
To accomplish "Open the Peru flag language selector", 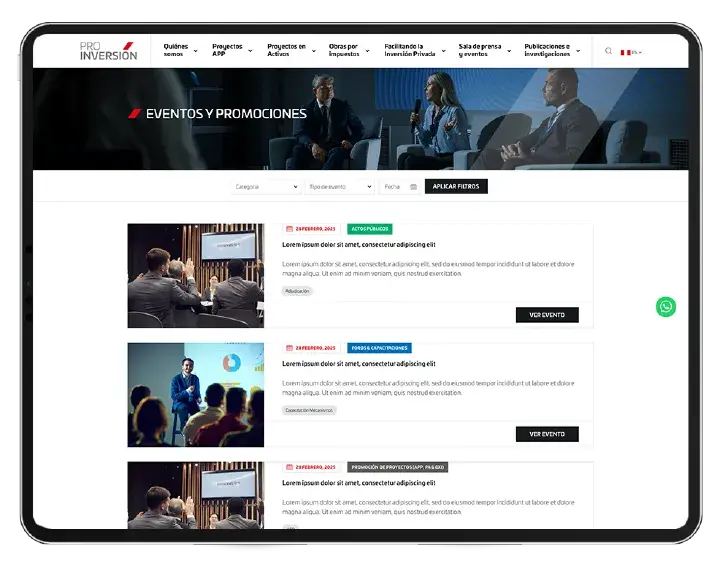I will pos(631,52).
